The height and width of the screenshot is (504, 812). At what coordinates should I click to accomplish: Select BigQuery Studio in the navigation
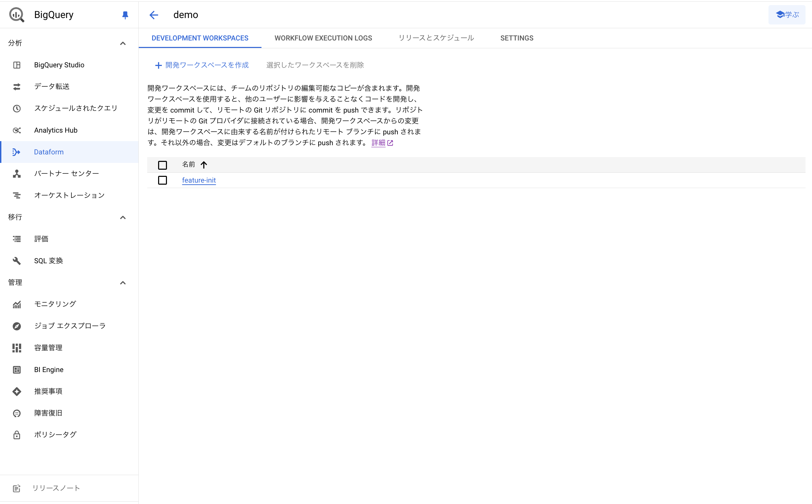pos(59,65)
